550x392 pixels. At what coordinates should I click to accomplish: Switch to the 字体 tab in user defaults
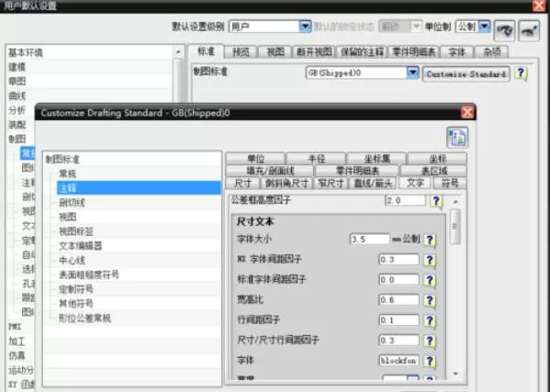(x=456, y=52)
